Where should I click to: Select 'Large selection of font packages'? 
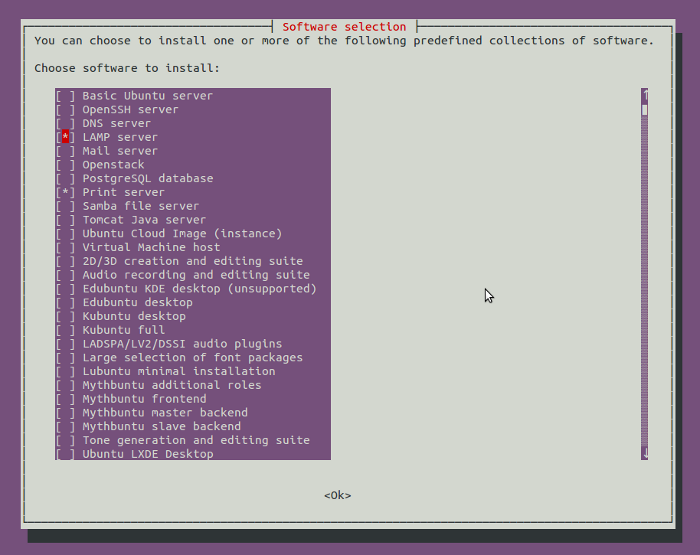click(x=193, y=358)
